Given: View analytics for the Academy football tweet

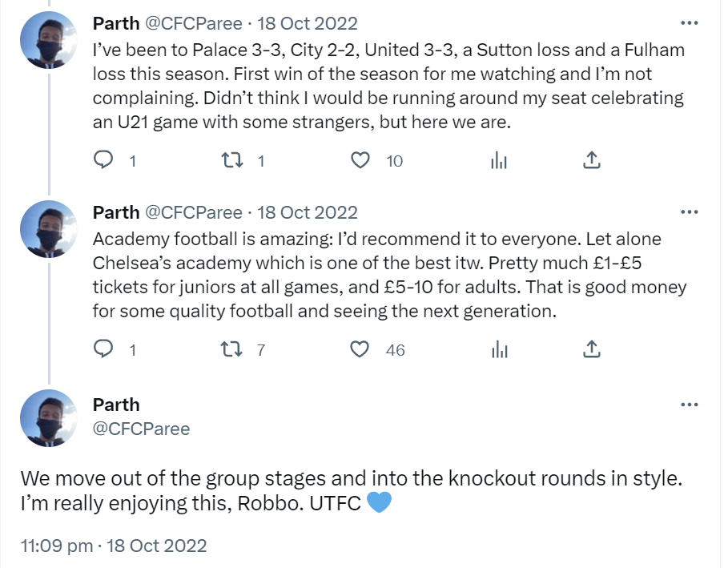Looking at the screenshot, I should [499, 350].
